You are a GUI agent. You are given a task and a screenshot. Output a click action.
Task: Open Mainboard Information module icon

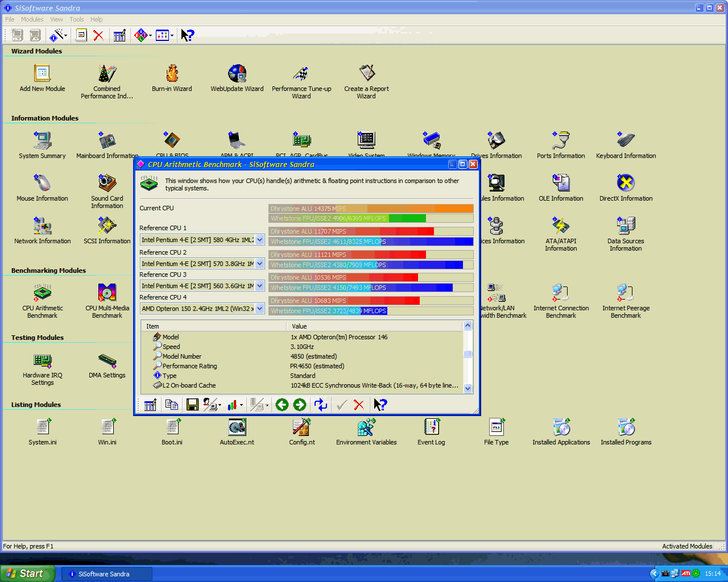click(107, 140)
